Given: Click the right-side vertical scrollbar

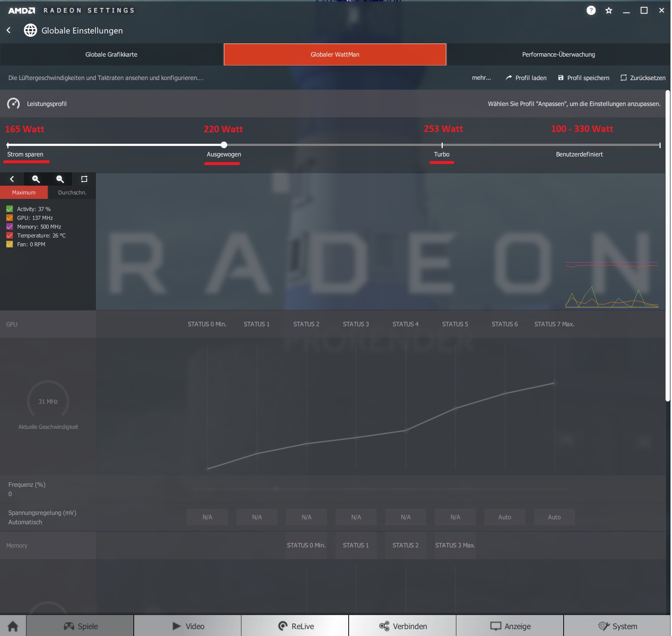Looking at the screenshot, I should pyautogui.click(x=668, y=246).
